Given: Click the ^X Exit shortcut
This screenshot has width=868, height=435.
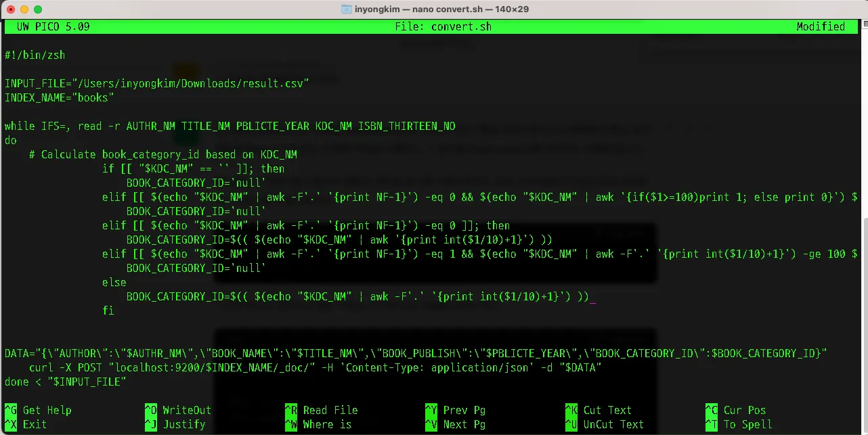Looking at the screenshot, I should 26,424.
